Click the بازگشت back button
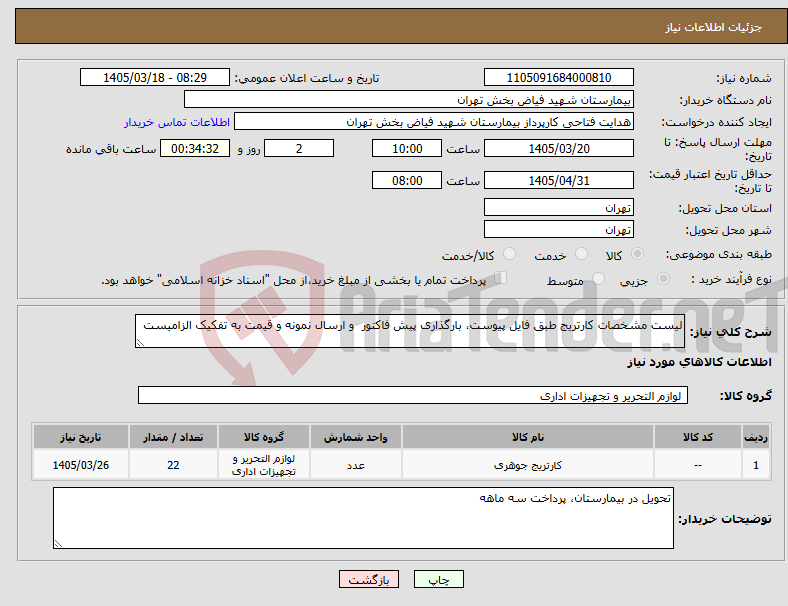 tap(369, 579)
